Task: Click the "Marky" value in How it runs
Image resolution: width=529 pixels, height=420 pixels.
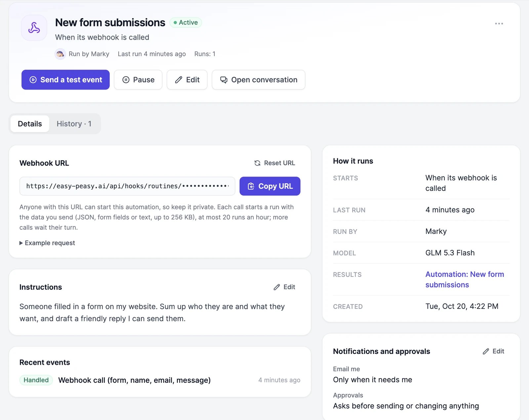Action: pos(436,231)
